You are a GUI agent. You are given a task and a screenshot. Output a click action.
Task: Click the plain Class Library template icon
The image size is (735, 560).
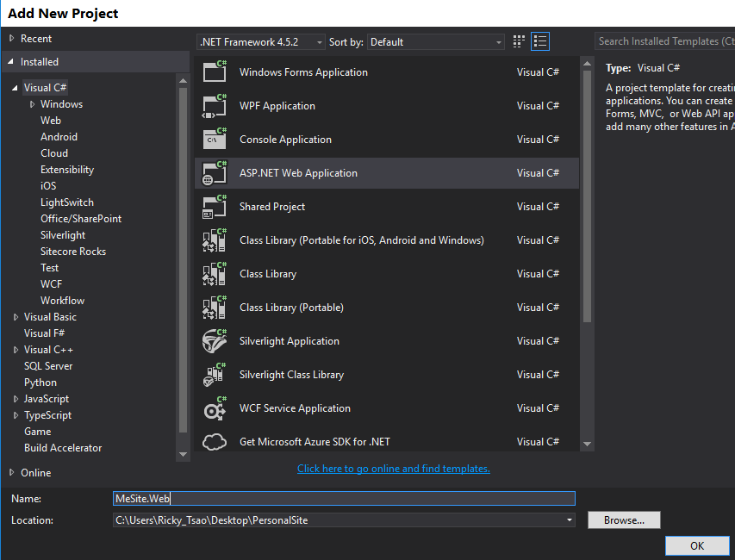click(215, 274)
